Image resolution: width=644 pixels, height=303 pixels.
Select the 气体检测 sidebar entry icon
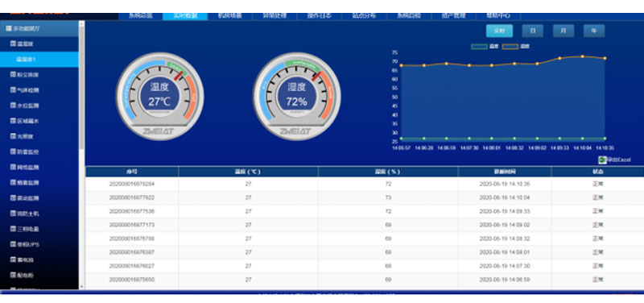(13, 90)
